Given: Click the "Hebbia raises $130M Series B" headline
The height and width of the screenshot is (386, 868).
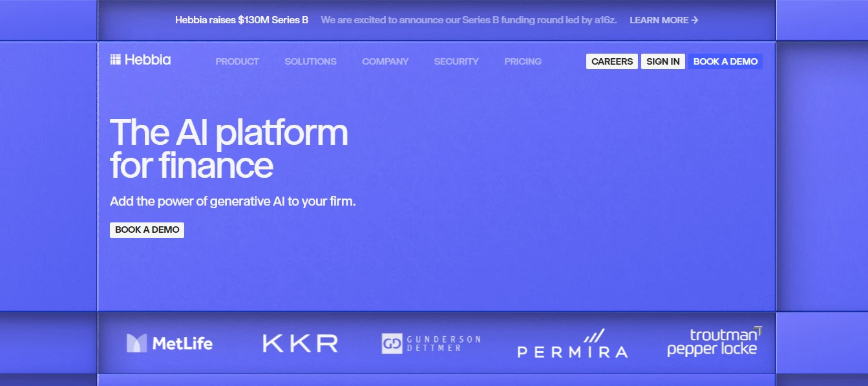Looking at the screenshot, I should 242,20.
